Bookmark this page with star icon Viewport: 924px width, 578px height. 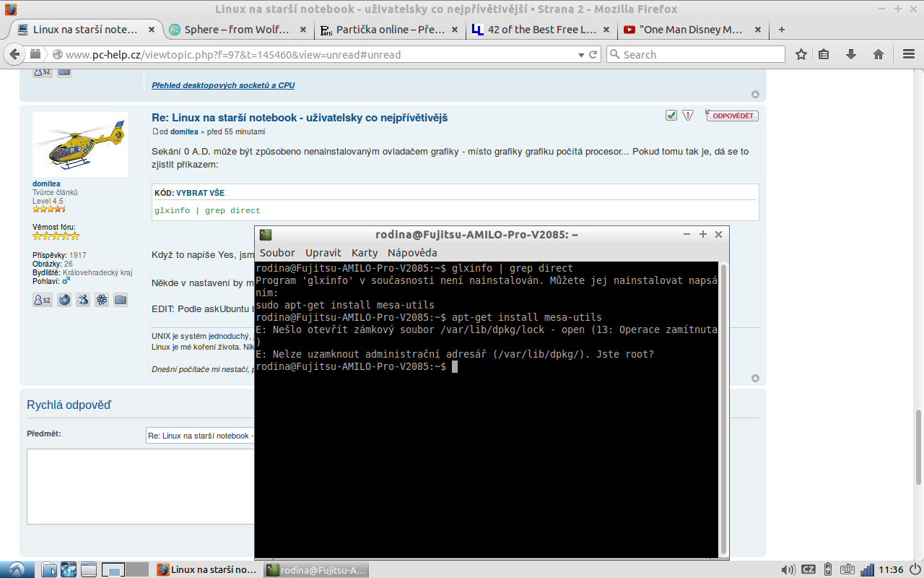(x=801, y=54)
